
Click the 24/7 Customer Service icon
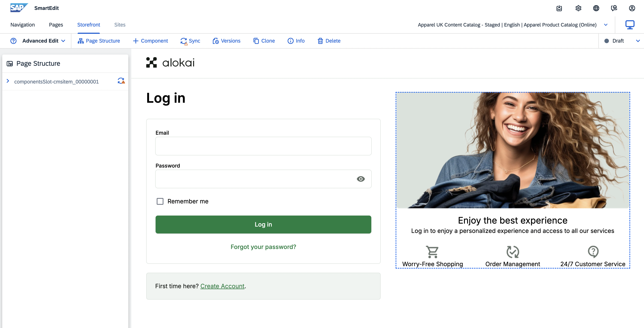pos(593,252)
